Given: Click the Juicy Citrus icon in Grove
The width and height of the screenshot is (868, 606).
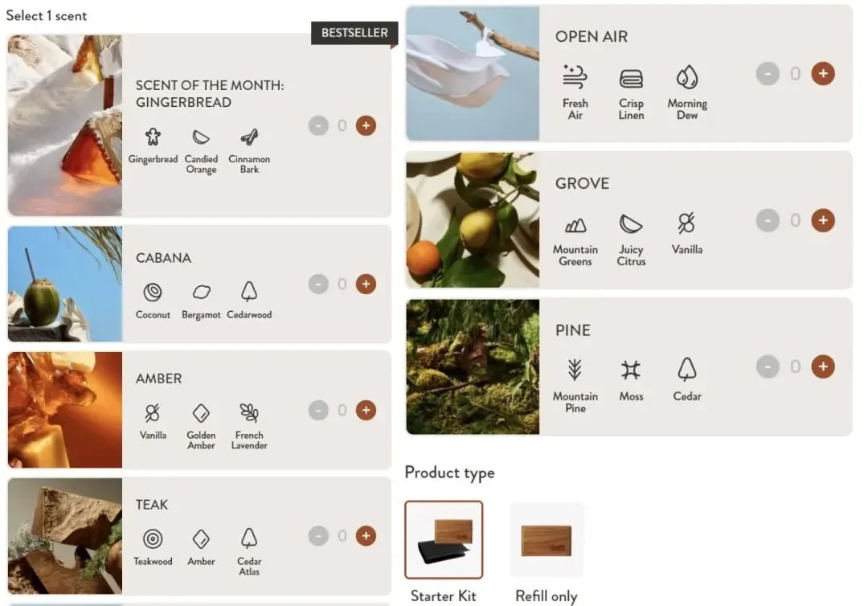Looking at the screenshot, I should [x=631, y=223].
